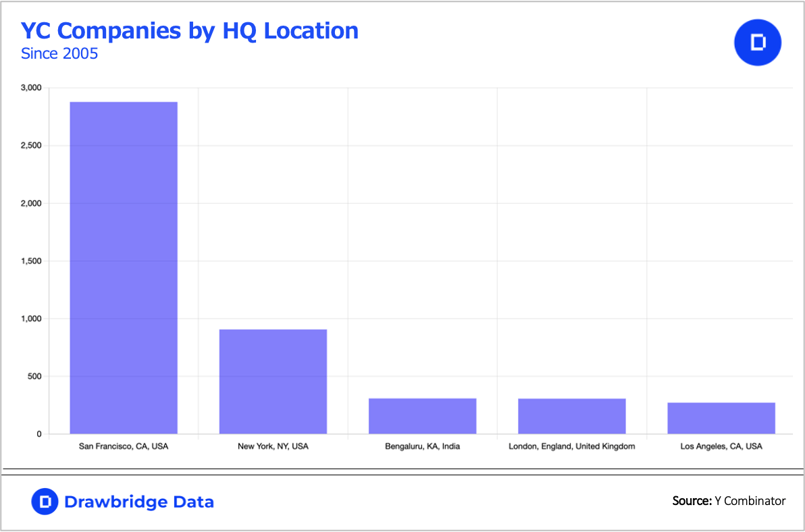805x532 pixels.
Task: Click the 'London, England, United Kingdom' axis label
Action: 572,446
